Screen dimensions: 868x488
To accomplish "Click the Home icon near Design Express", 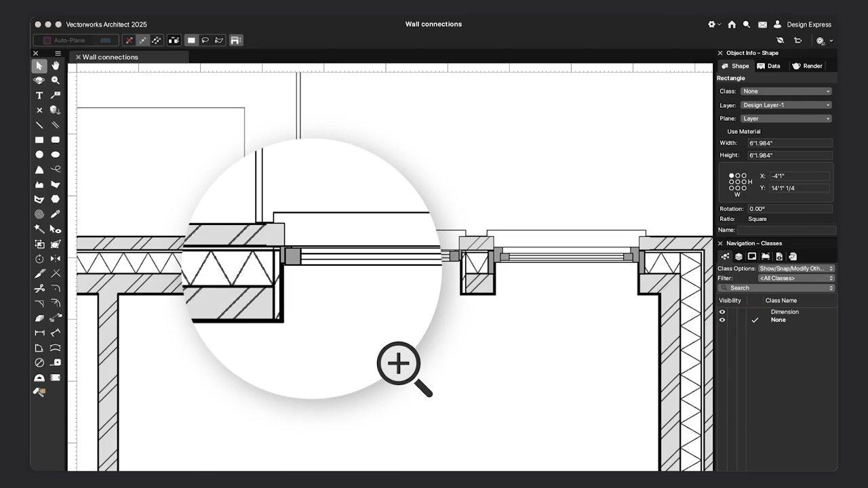I will click(732, 24).
